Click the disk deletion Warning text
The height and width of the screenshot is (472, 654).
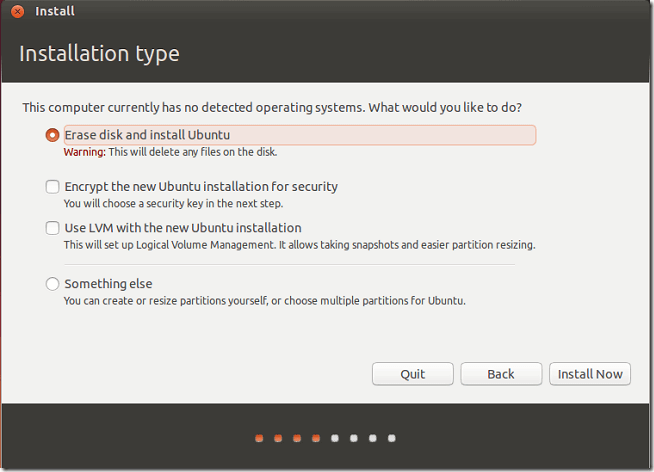point(170,152)
